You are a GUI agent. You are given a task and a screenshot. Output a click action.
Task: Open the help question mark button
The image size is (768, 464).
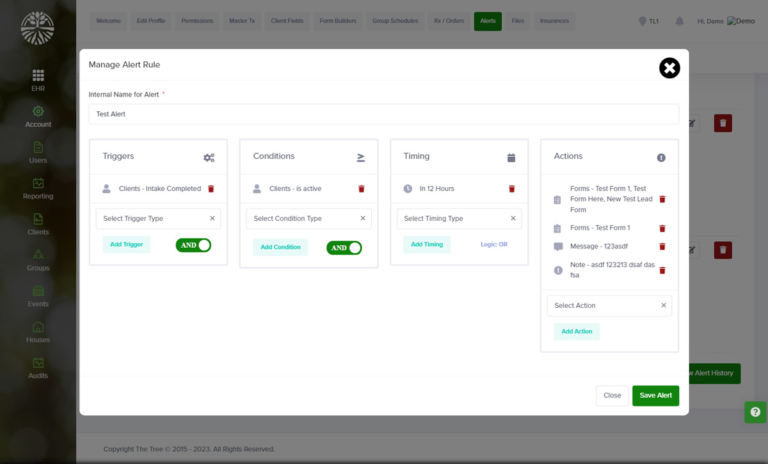755,412
